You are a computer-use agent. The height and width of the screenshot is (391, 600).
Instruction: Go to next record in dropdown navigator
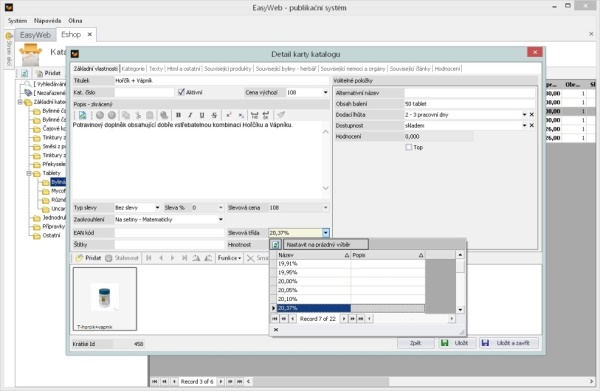[x=344, y=319]
